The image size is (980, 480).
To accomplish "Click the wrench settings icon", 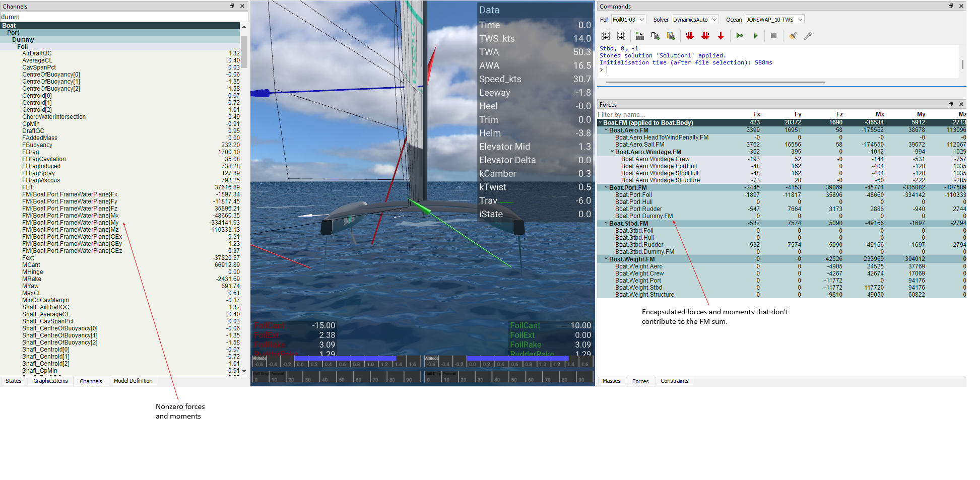I will pos(808,36).
